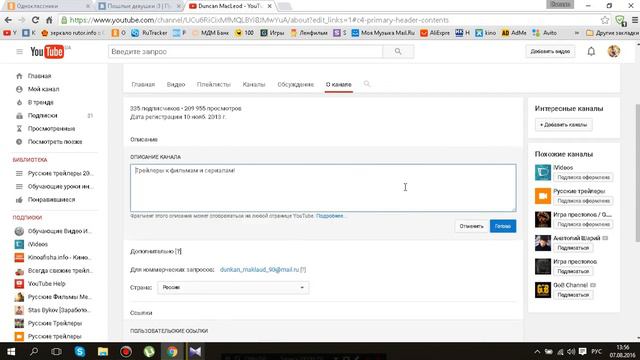Open Главная in the left sidebar
Image resolution: width=640 pixels, height=360 pixels.
pyautogui.click(x=39, y=76)
